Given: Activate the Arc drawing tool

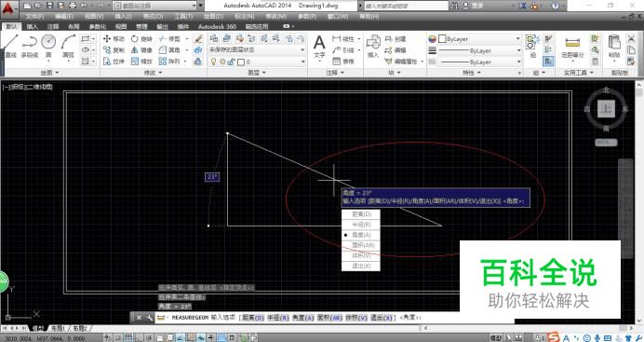Looking at the screenshot, I should [68, 46].
